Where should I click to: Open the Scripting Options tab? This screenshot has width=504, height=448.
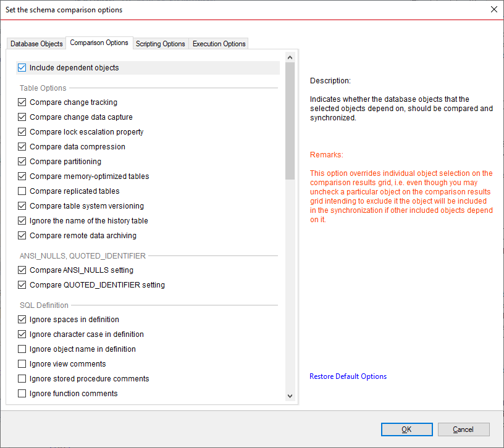click(x=160, y=44)
